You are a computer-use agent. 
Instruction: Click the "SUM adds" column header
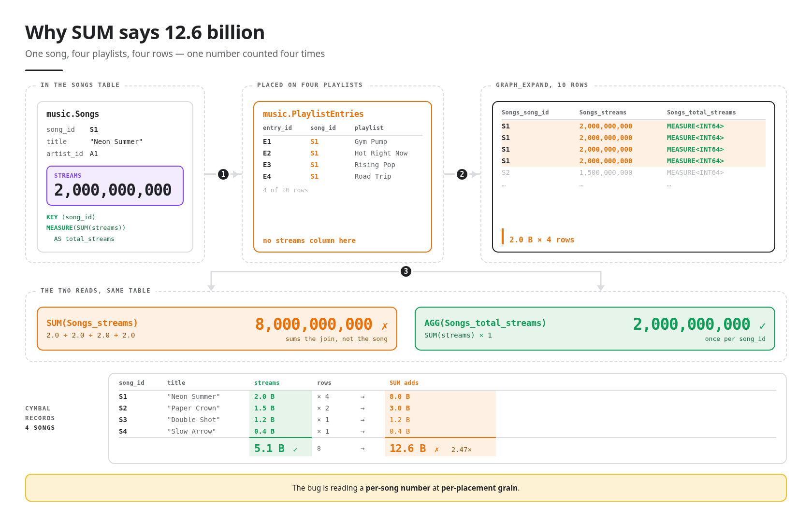pyautogui.click(x=404, y=383)
